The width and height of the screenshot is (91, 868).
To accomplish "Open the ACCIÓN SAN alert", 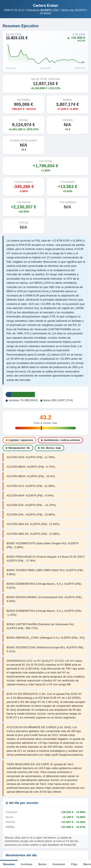I will [x=45, y=457].
